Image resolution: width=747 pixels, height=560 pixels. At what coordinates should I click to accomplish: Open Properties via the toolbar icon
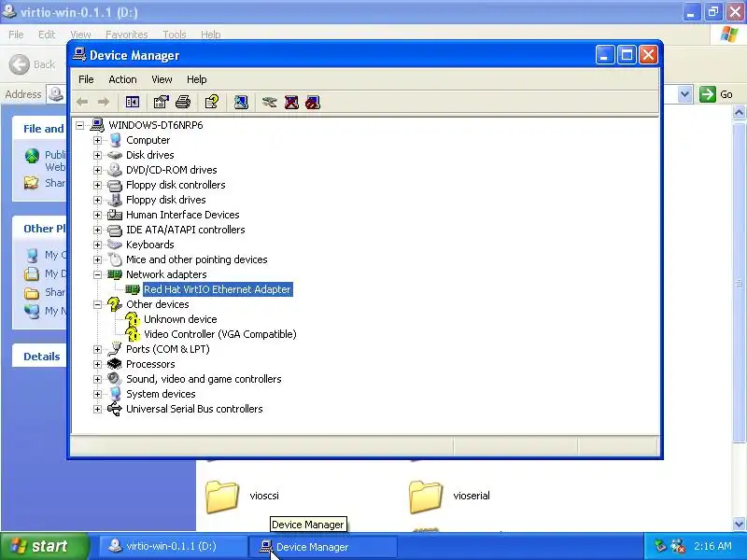click(x=161, y=102)
